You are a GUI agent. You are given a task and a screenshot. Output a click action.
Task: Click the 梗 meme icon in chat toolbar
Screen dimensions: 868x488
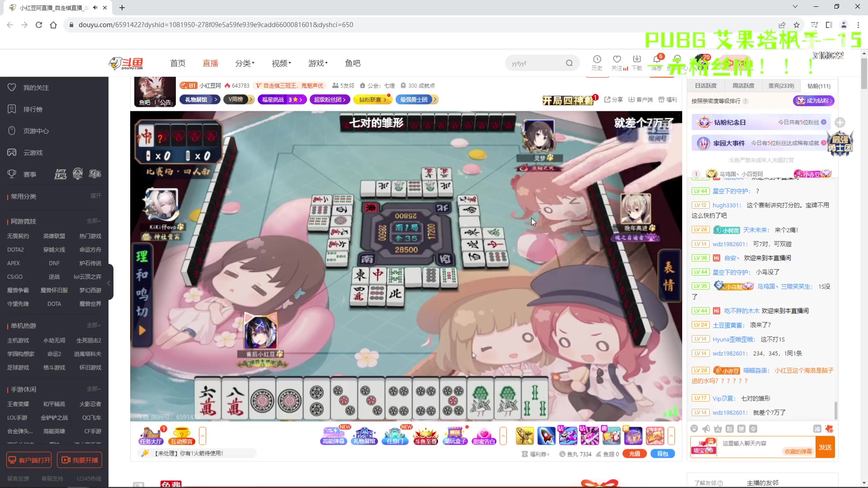coord(741,428)
